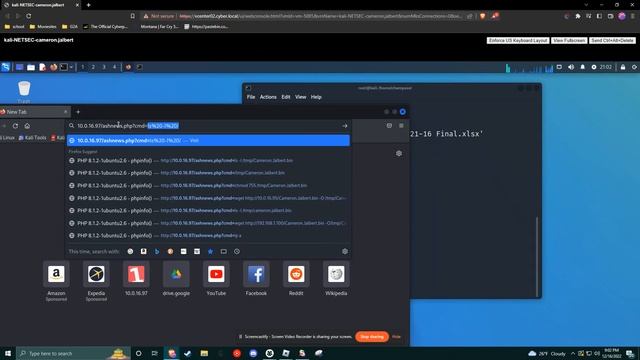Image resolution: width=640 pixels, height=360 pixels.
Task: Open the Help menu in the terminal window
Action: coord(316,97)
